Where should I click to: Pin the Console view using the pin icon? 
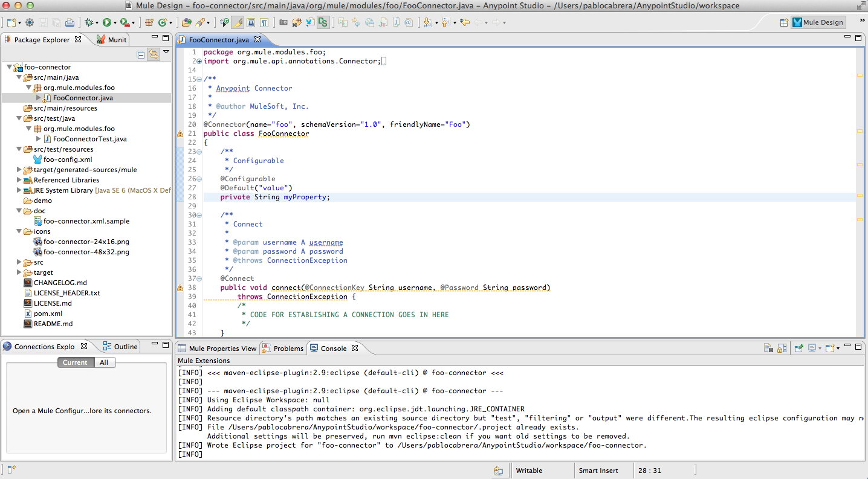click(798, 349)
